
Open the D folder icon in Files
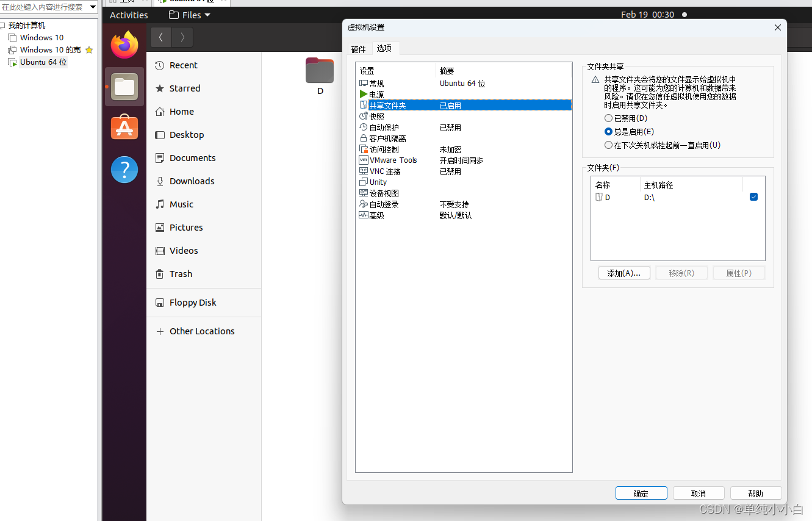[x=320, y=77]
